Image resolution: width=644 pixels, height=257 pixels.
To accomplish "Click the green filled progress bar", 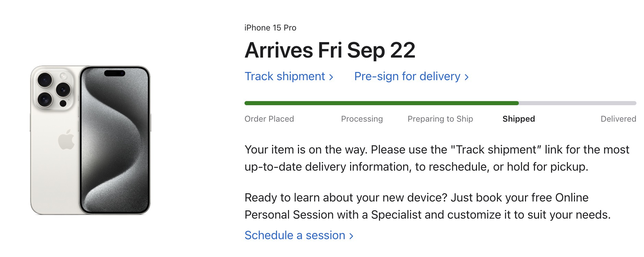I will 381,103.
